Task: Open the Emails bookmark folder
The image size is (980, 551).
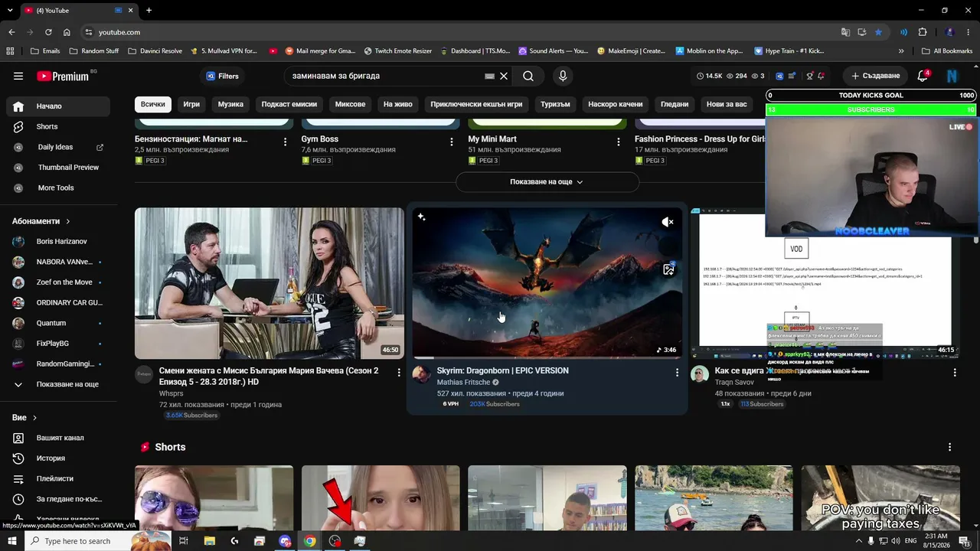Action: [x=45, y=51]
